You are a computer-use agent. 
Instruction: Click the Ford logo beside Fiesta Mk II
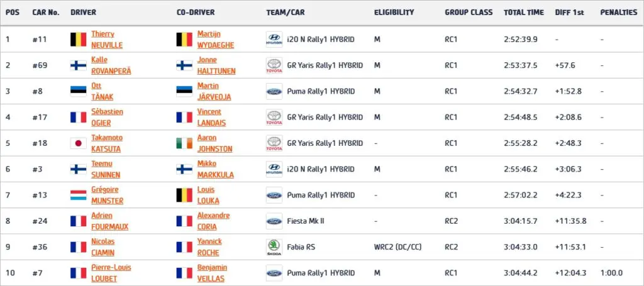tap(274, 221)
